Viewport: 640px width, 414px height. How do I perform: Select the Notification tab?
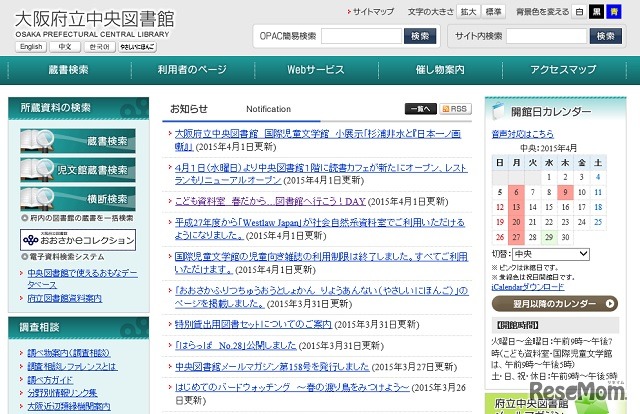269,109
